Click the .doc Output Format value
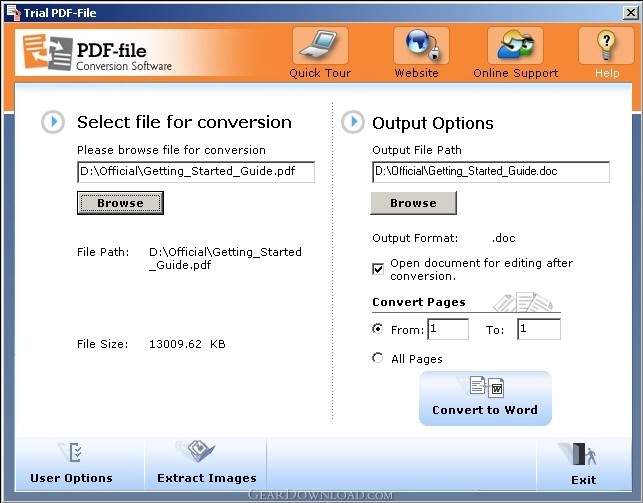The width and height of the screenshot is (643, 503). [x=504, y=238]
